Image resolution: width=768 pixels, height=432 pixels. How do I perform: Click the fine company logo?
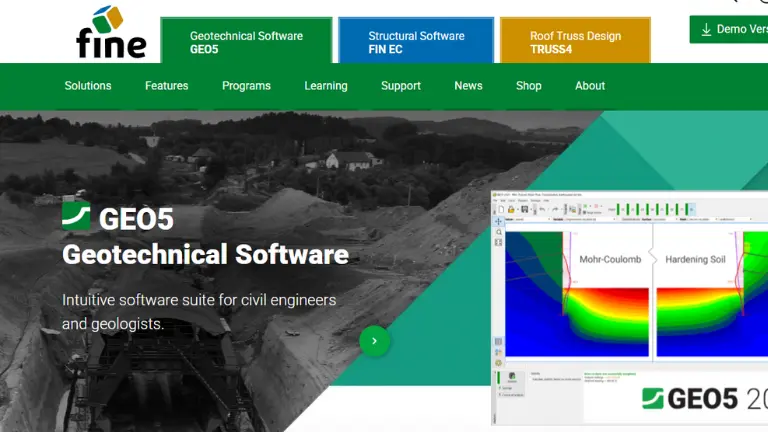(111, 33)
